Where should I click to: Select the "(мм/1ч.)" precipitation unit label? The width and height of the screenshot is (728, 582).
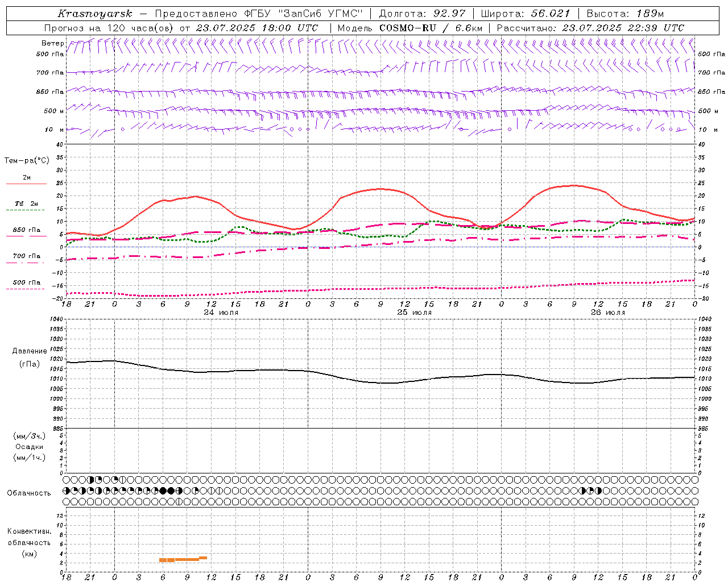click(x=30, y=458)
